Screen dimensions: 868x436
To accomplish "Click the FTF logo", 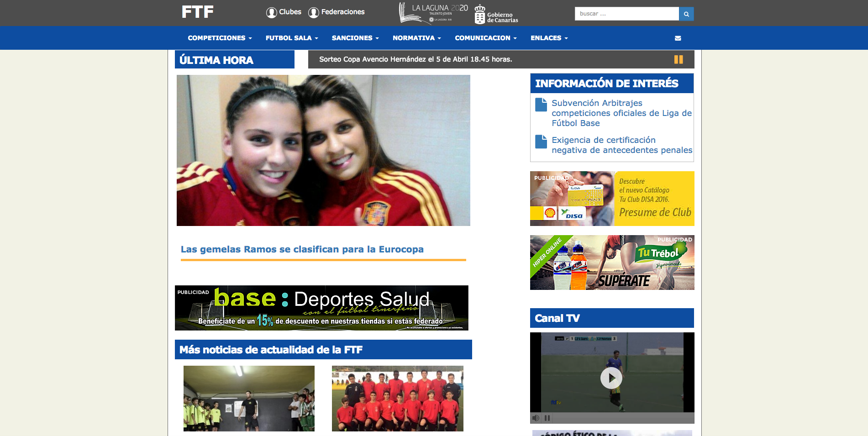I will pyautogui.click(x=197, y=12).
